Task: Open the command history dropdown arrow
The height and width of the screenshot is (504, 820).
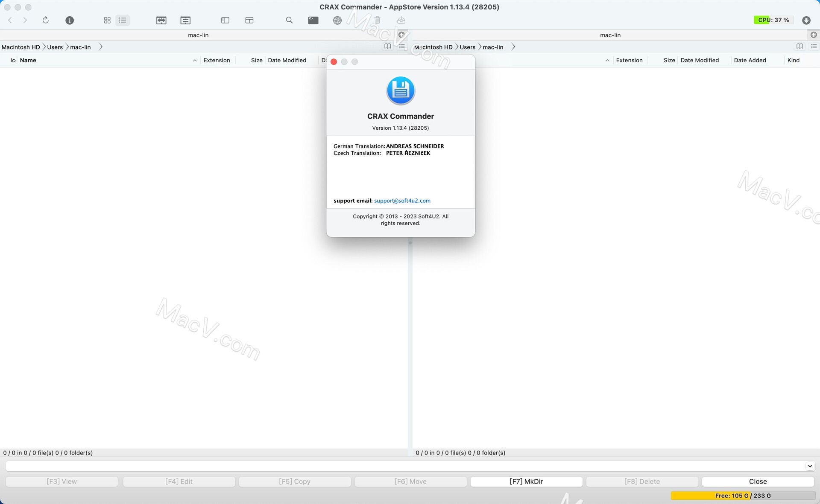Action: coord(810,466)
